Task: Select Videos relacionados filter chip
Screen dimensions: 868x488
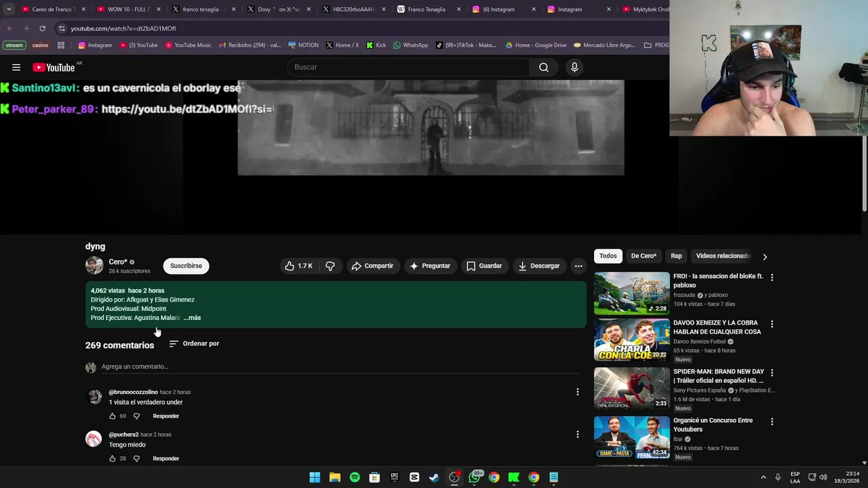Action: [723, 256]
